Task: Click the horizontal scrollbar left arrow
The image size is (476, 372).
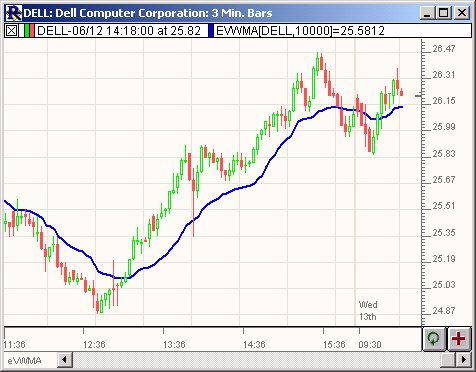Action: point(65,360)
